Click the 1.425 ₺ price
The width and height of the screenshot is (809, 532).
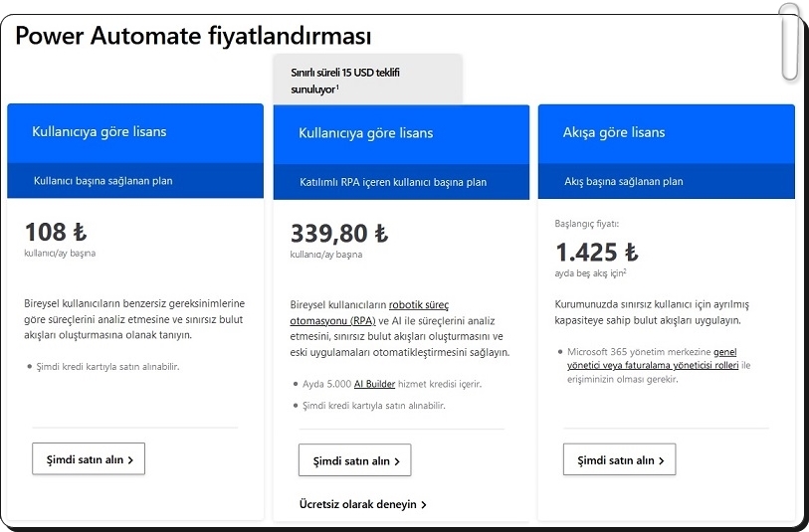(597, 253)
